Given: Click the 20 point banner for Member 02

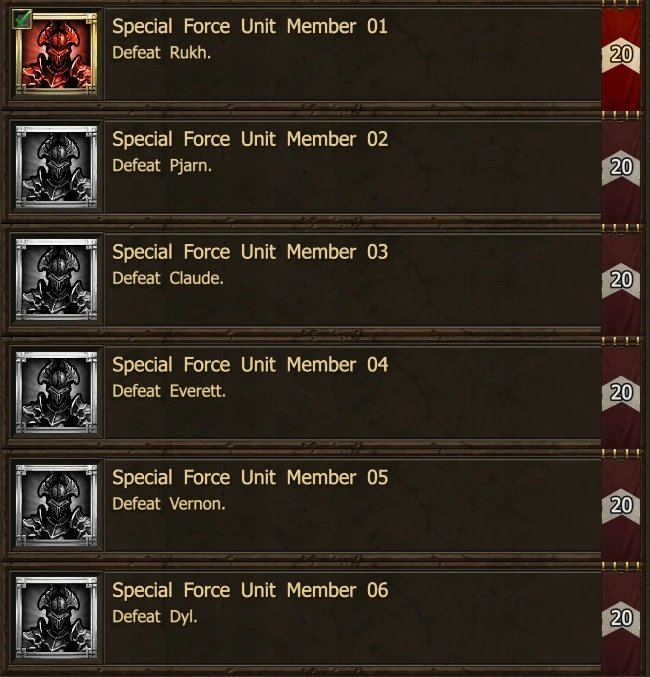Looking at the screenshot, I should point(621,168).
